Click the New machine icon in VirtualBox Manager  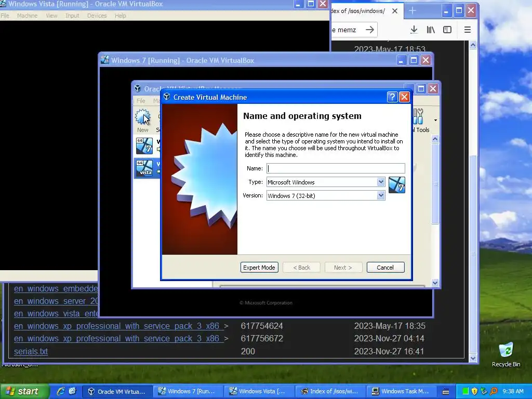tap(142, 121)
